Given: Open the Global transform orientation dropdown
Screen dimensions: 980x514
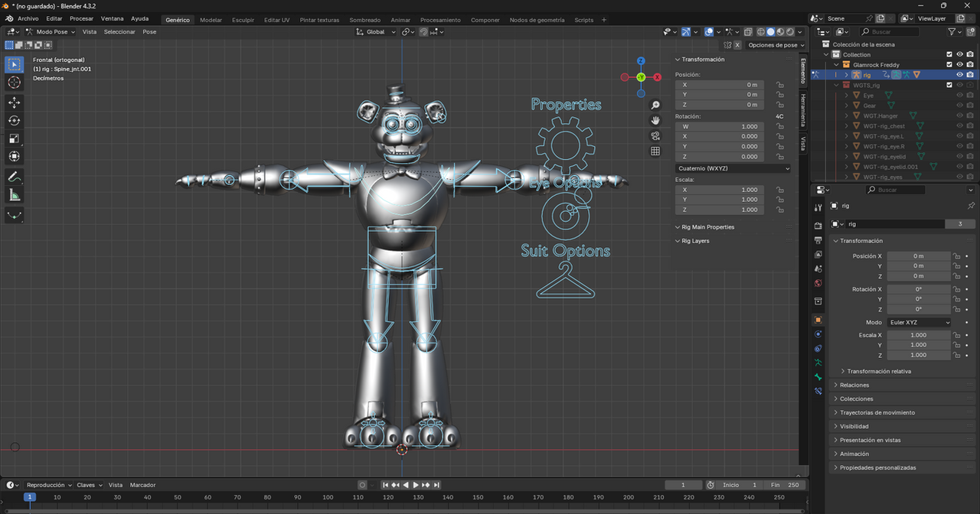Looking at the screenshot, I should (377, 31).
